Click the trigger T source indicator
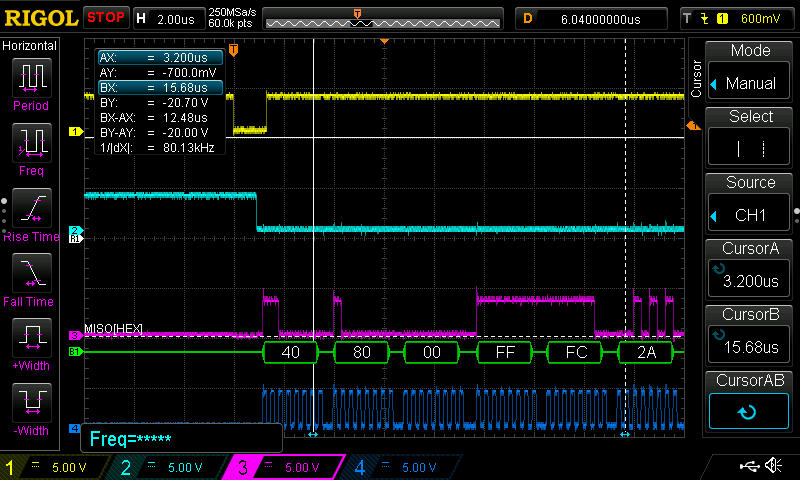Viewport: 800px width, 480px height. point(687,19)
